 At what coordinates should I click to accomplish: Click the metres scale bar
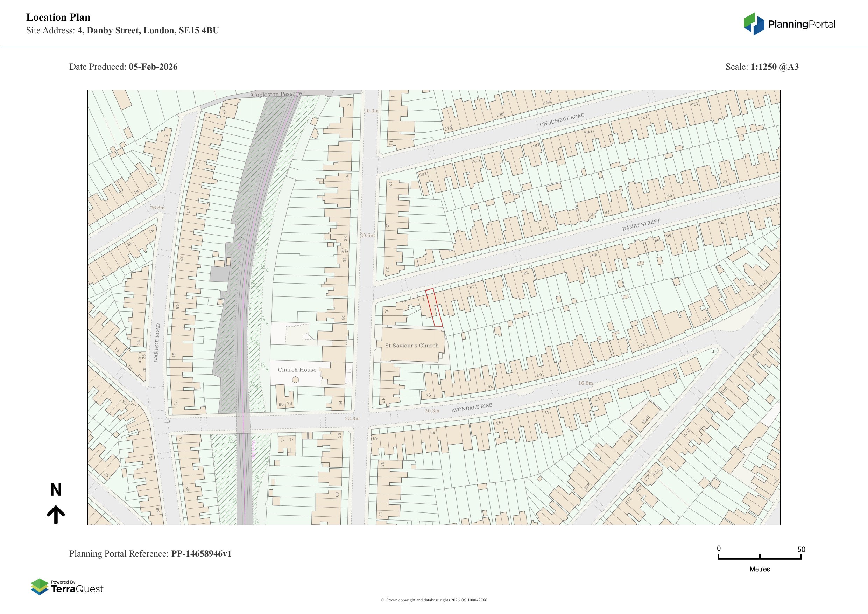tap(760, 558)
